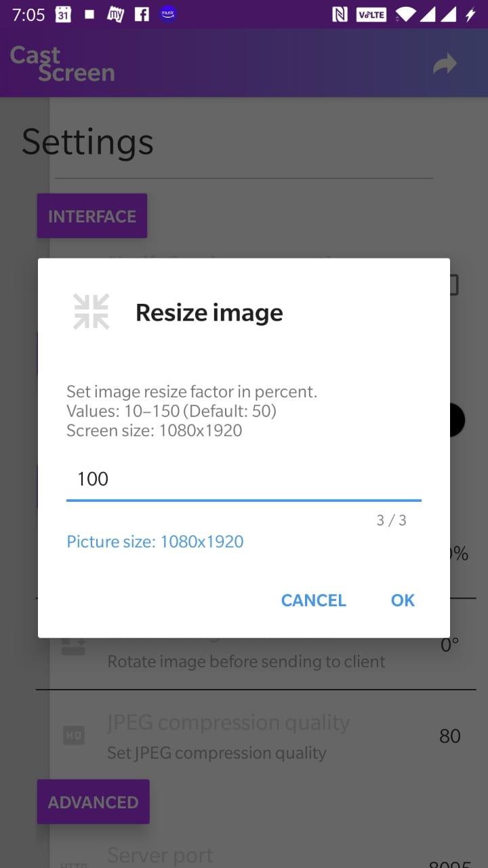Tap the NFC status icon
Image resolution: width=488 pixels, height=868 pixels.
[340, 14]
